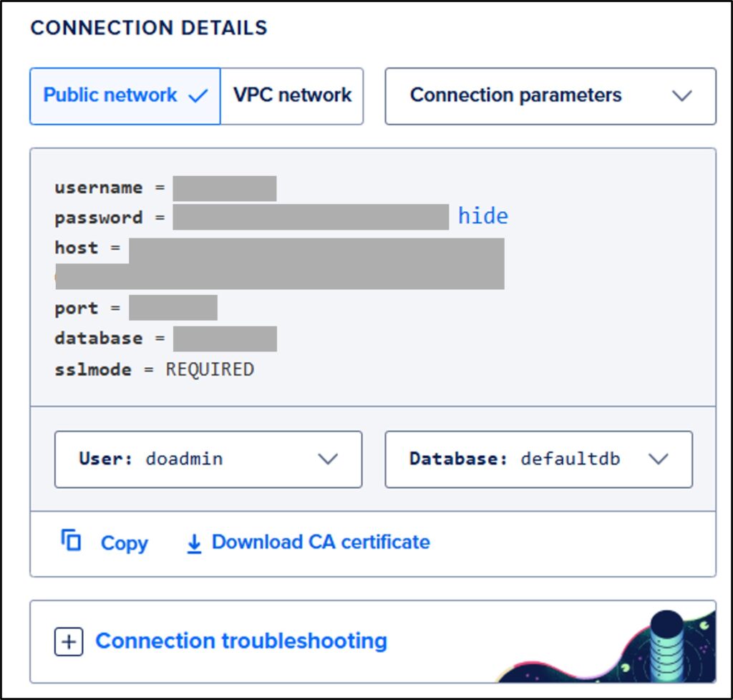Viewport: 733px width, 700px height.
Task: Click the checkmark on Public network
Action: click(x=198, y=96)
